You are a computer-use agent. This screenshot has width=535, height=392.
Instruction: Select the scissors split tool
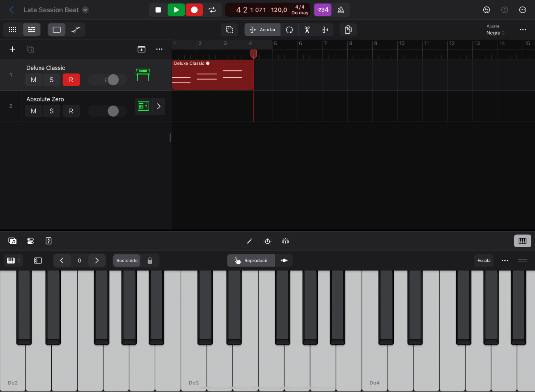307,30
